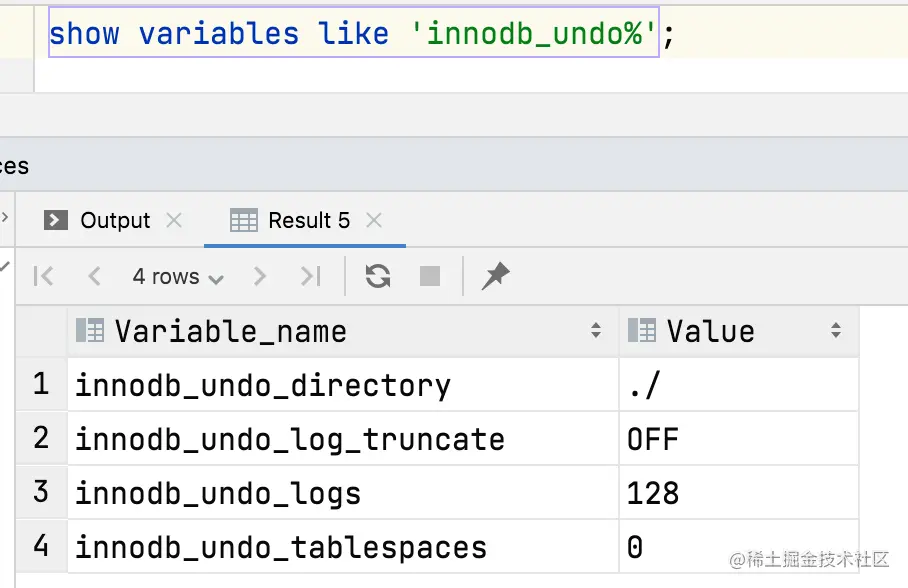
Task: Sort by Variable_name column arrows
Action: 596,331
